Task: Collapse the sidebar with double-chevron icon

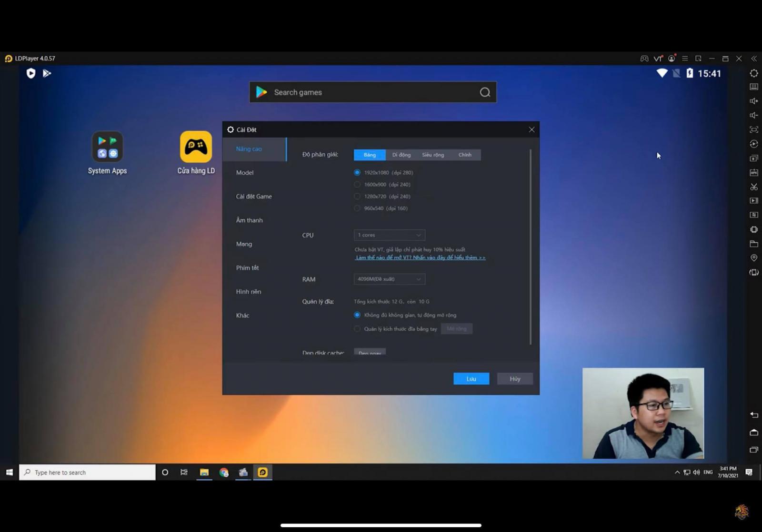Action: pos(754,59)
